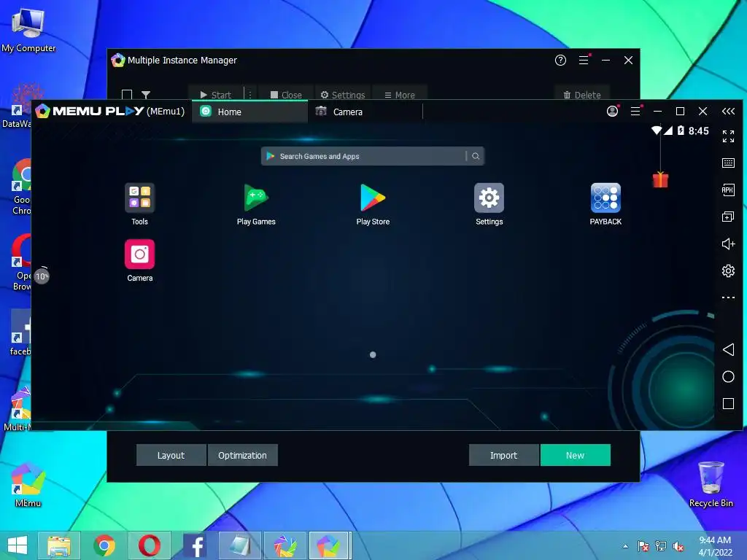Click the Optimization button

tap(242, 455)
